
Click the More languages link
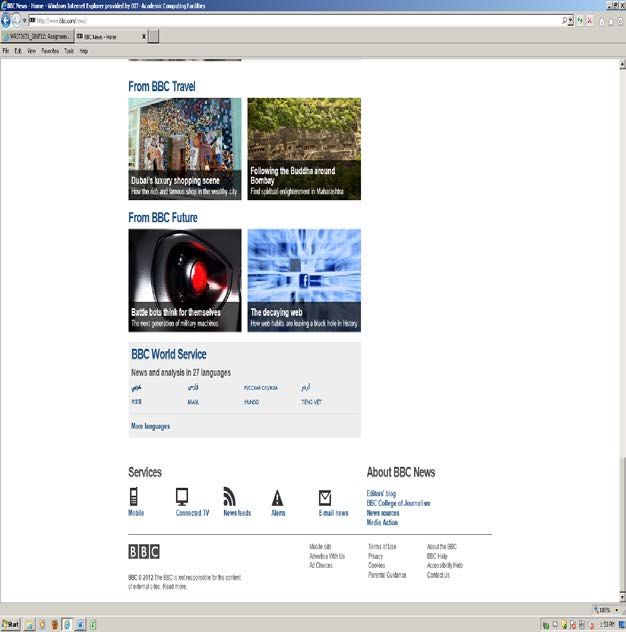point(150,426)
